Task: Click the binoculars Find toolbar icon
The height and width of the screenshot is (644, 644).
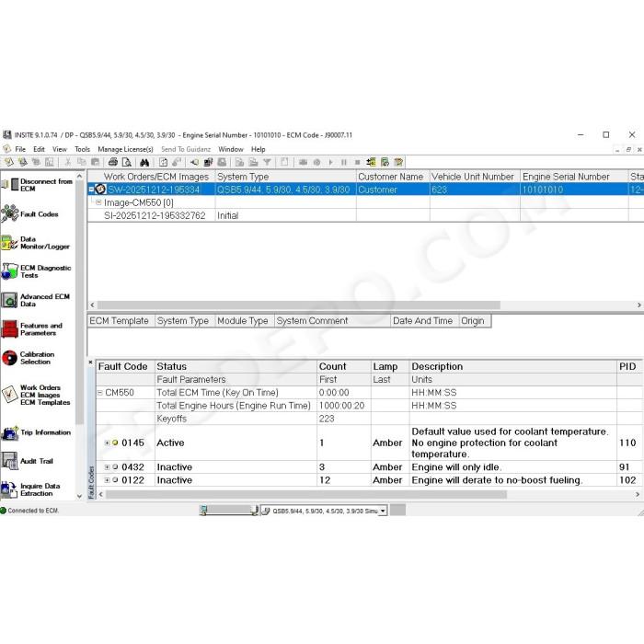Action: coord(144,162)
